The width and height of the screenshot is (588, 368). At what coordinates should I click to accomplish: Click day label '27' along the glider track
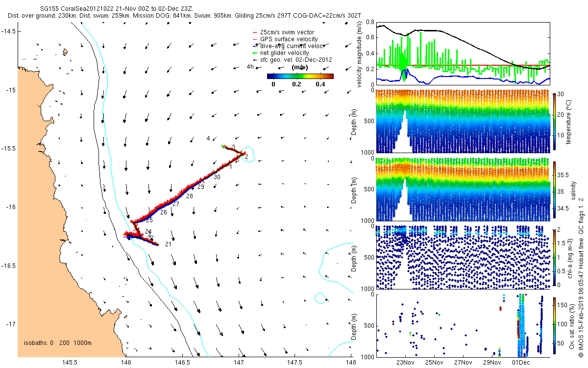(x=176, y=204)
